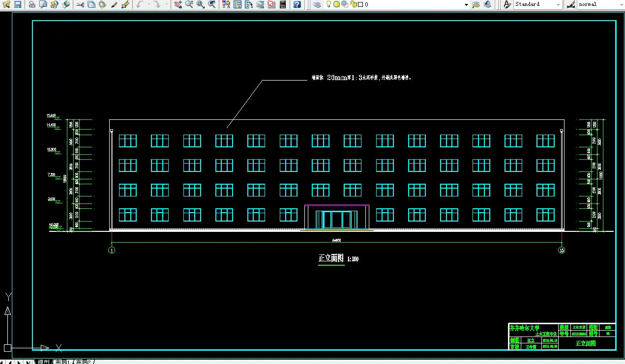The image size is (625, 364).
Task: Click the Copy icon
Action: click(91, 4)
